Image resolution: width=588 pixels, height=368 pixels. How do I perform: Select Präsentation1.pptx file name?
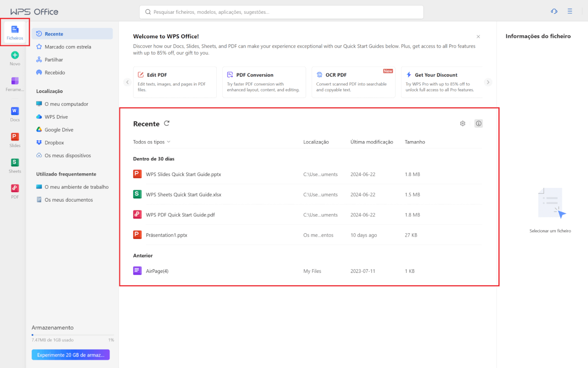coord(166,235)
